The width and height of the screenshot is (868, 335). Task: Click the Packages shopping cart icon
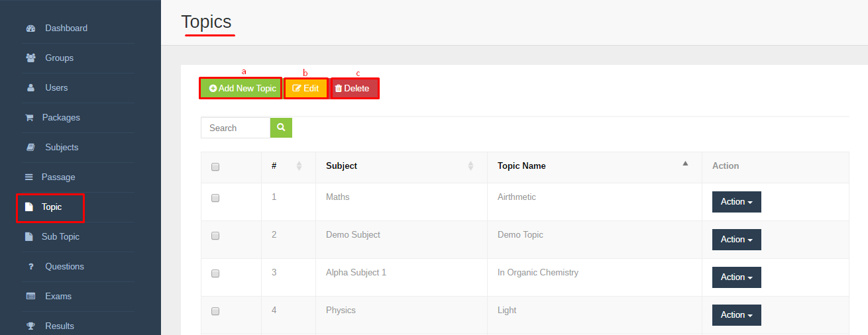pyautogui.click(x=29, y=118)
